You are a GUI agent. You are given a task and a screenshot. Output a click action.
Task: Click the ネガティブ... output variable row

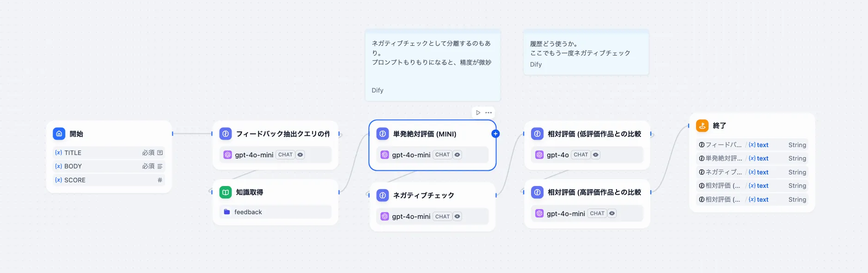pyautogui.click(x=752, y=172)
